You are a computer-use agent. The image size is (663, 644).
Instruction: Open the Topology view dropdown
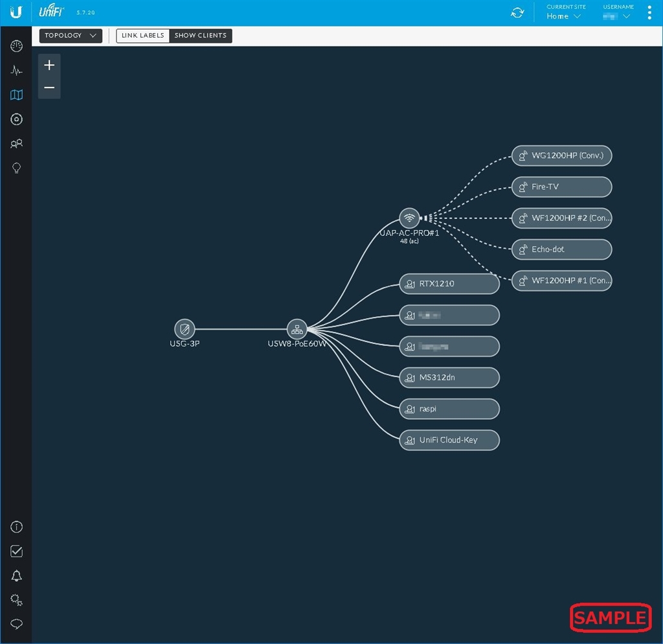pyautogui.click(x=71, y=36)
